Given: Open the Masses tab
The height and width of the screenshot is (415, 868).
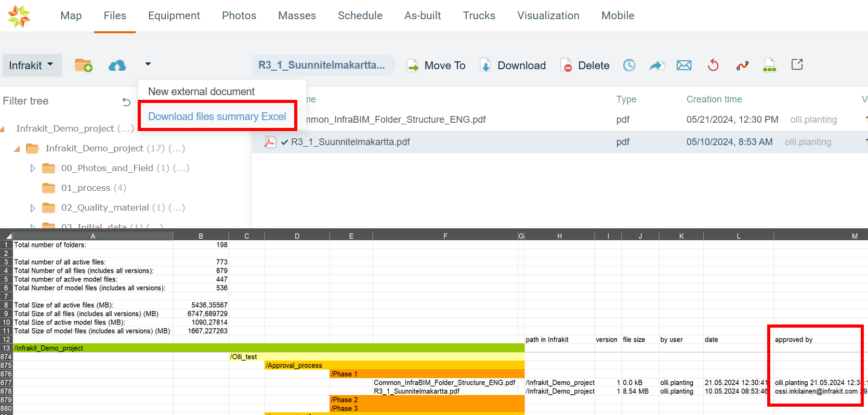Looking at the screenshot, I should point(297,16).
